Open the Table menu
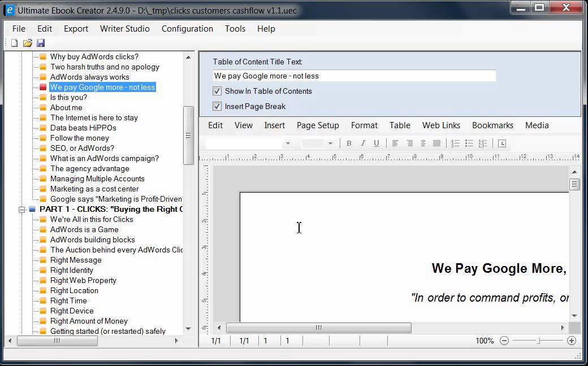The width and height of the screenshot is (588, 366). point(400,125)
